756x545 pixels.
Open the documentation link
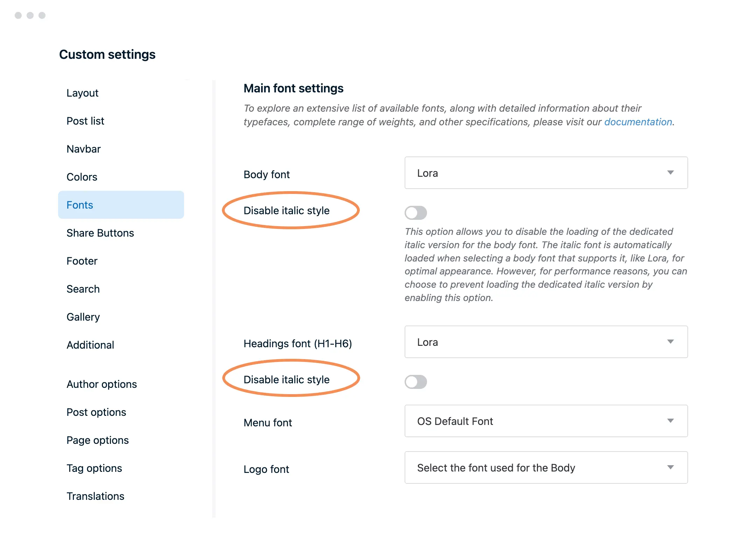(638, 122)
